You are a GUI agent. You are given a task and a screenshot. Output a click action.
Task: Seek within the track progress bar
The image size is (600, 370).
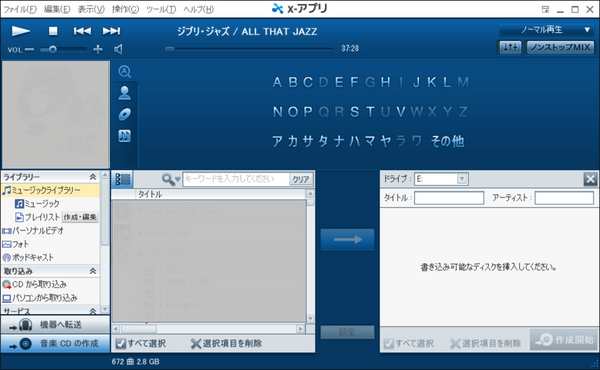(249, 49)
